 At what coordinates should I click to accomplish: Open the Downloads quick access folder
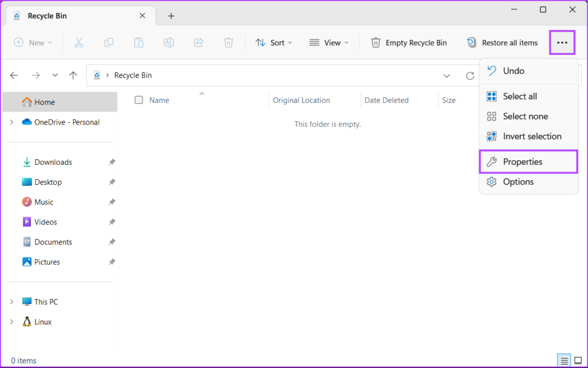pos(53,162)
